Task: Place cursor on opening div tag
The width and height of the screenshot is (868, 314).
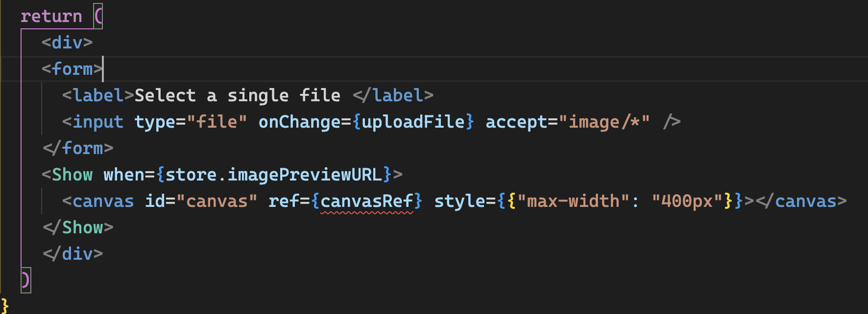Action: tap(67, 43)
